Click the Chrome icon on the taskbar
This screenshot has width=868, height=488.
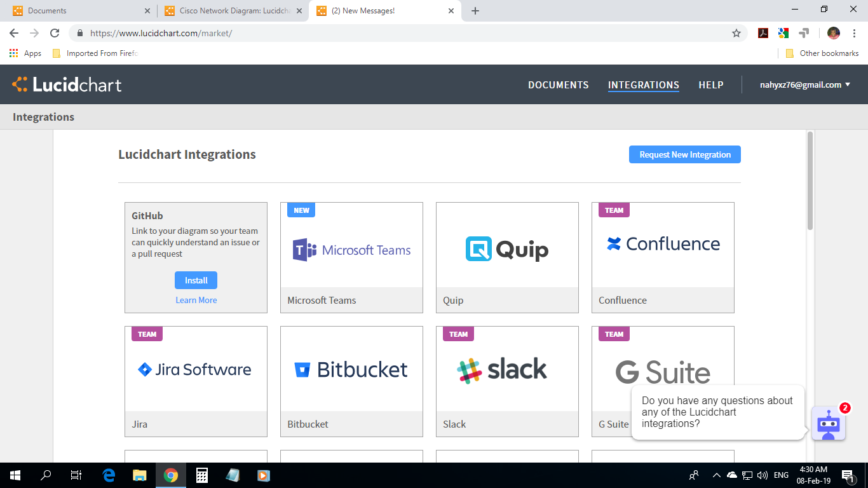click(x=171, y=475)
